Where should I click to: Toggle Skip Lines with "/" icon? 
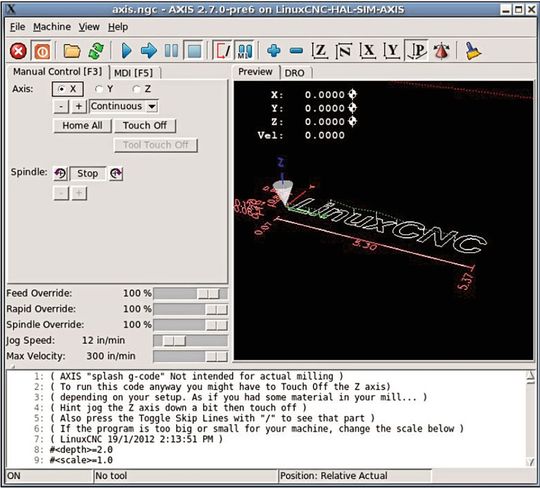pyautogui.click(x=223, y=51)
